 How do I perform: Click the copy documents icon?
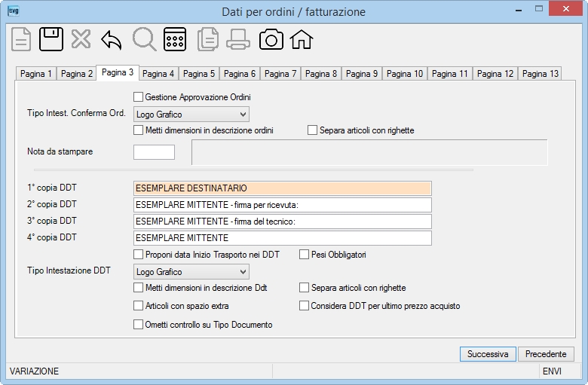tap(208, 39)
